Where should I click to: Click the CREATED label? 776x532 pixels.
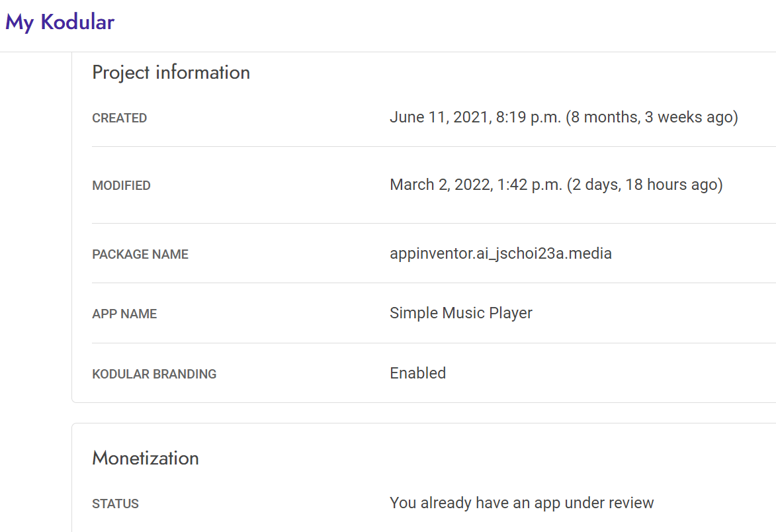[x=119, y=118]
